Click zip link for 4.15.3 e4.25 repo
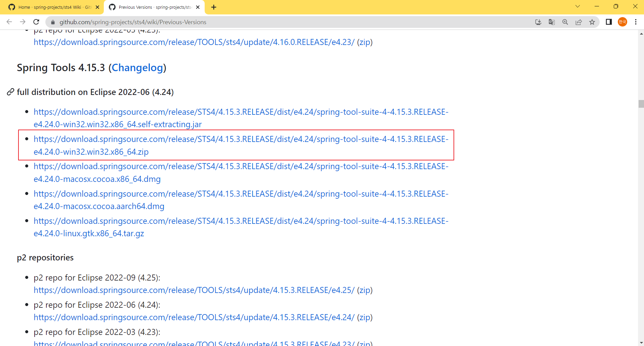Screen dimensions: 644x346 pos(364,290)
